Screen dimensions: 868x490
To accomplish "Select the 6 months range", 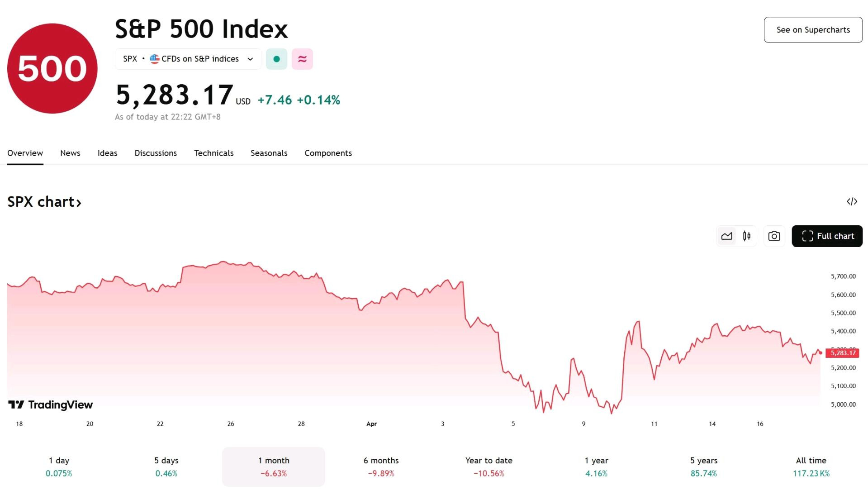I will pos(381,467).
